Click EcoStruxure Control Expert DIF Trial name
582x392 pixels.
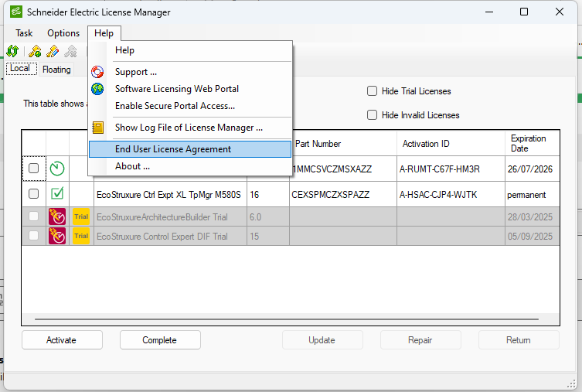coord(170,236)
